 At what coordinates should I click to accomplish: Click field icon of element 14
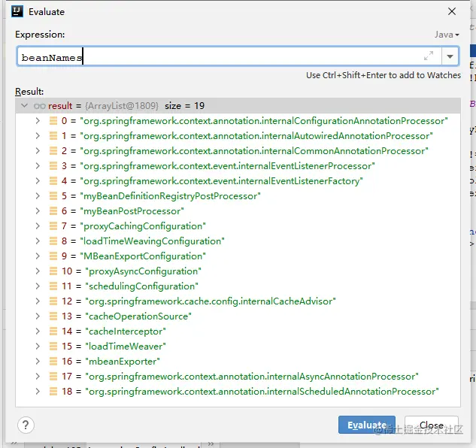[x=53, y=331]
